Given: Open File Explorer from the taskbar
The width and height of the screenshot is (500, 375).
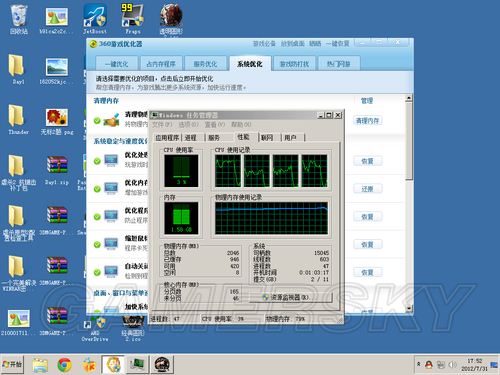Looking at the screenshot, I should tap(40, 364).
